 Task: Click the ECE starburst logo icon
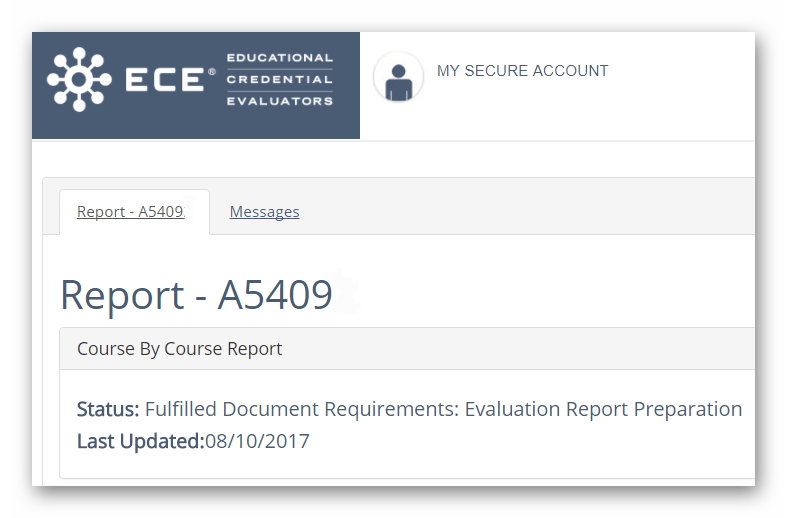coord(79,79)
